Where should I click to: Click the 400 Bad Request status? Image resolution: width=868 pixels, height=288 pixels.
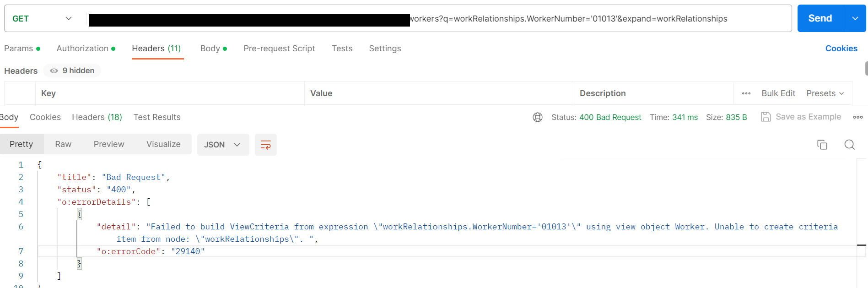pyautogui.click(x=610, y=117)
